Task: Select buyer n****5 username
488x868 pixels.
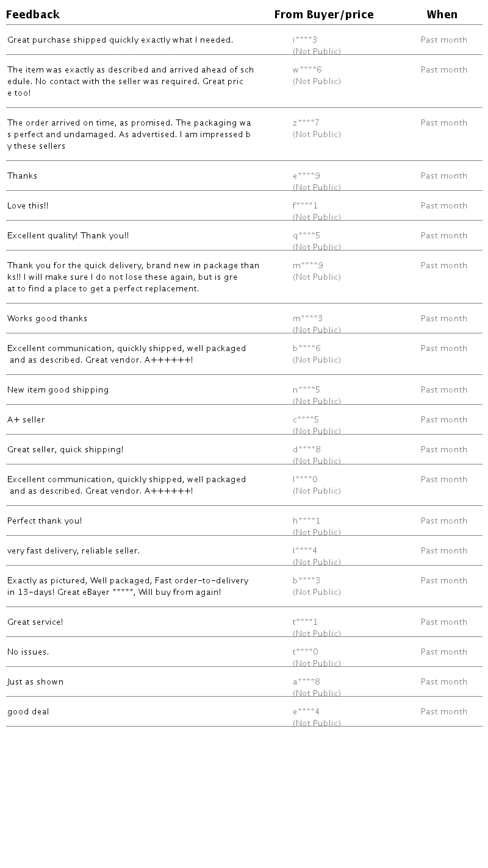Action: 306,390
